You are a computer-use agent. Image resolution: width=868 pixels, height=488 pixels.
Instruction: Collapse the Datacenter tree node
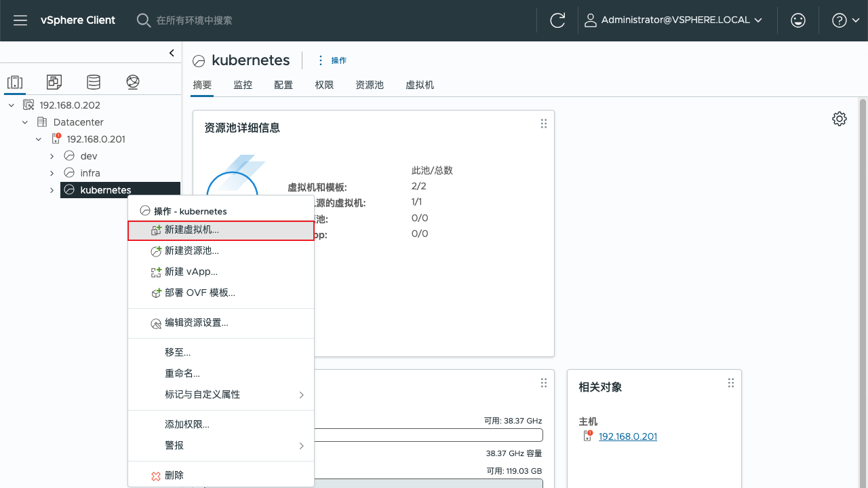point(25,122)
